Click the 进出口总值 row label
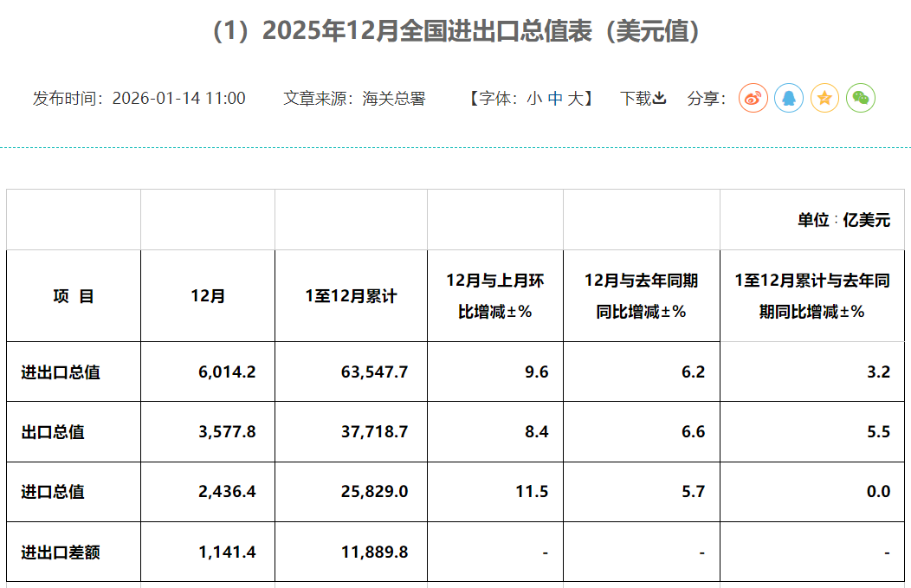The image size is (911, 588). pyautogui.click(x=61, y=372)
